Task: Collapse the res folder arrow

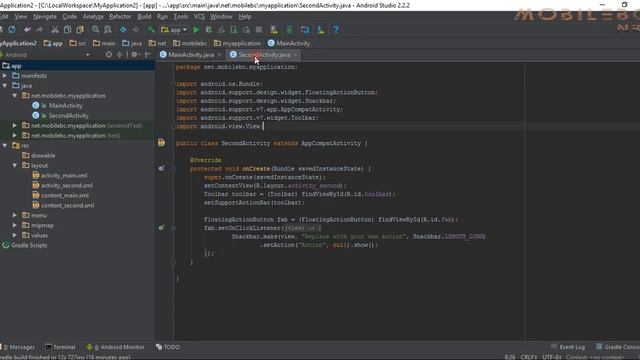Action: 5,146
